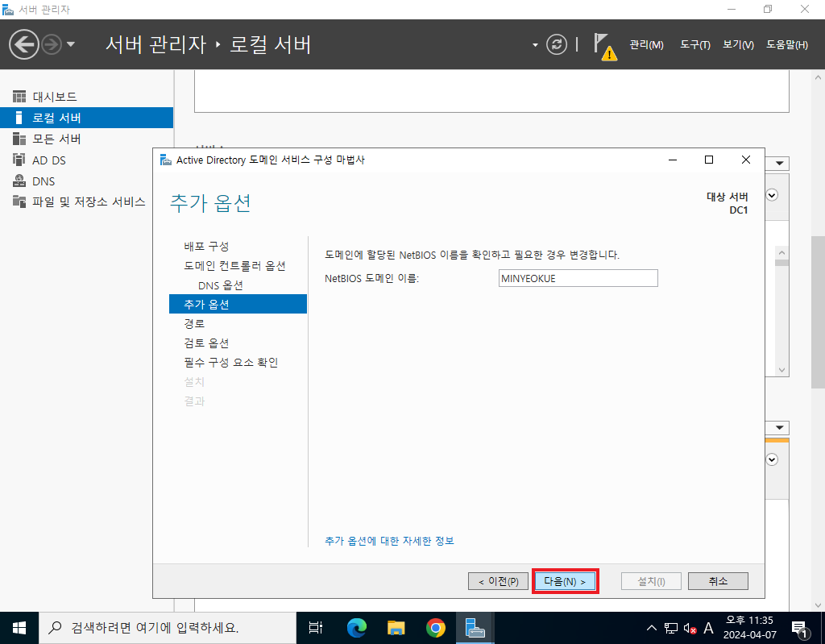Click the Server Manager title bar app icon
825x644 pixels.
click(x=8, y=10)
